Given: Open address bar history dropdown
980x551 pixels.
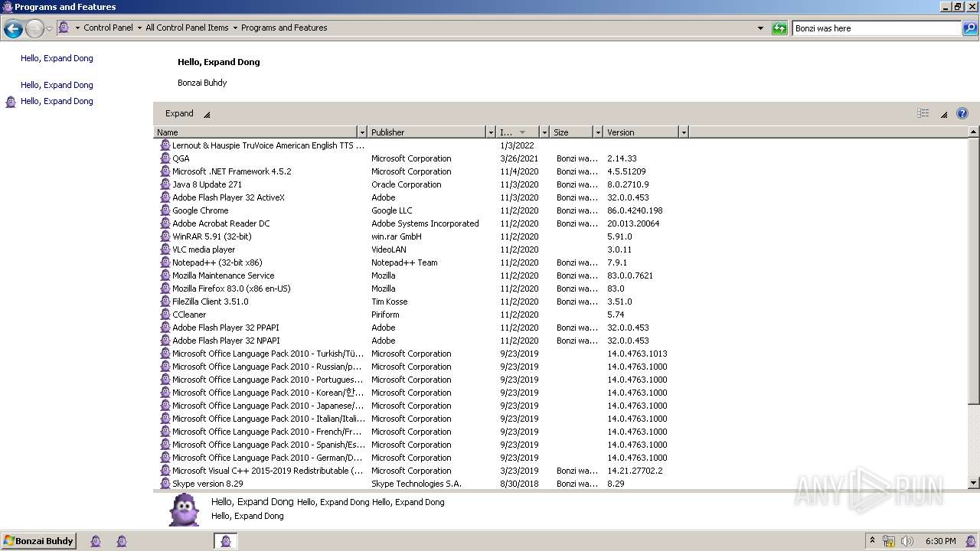Looking at the screenshot, I should (760, 28).
